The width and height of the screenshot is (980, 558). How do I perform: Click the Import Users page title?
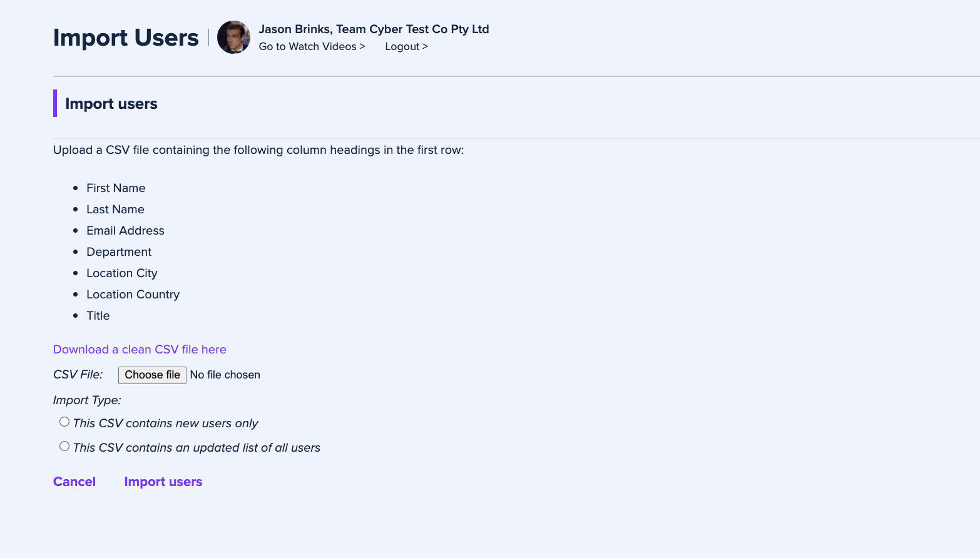[126, 38]
